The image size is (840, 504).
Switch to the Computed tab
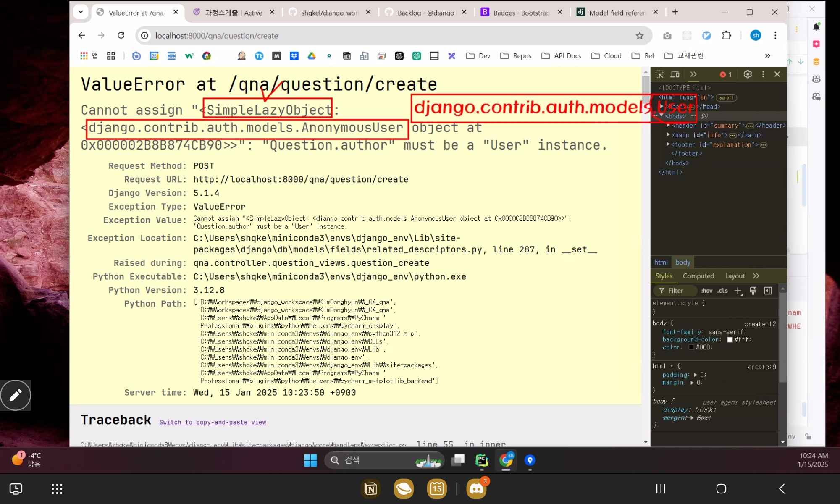pyautogui.click(x=698, y=276)
